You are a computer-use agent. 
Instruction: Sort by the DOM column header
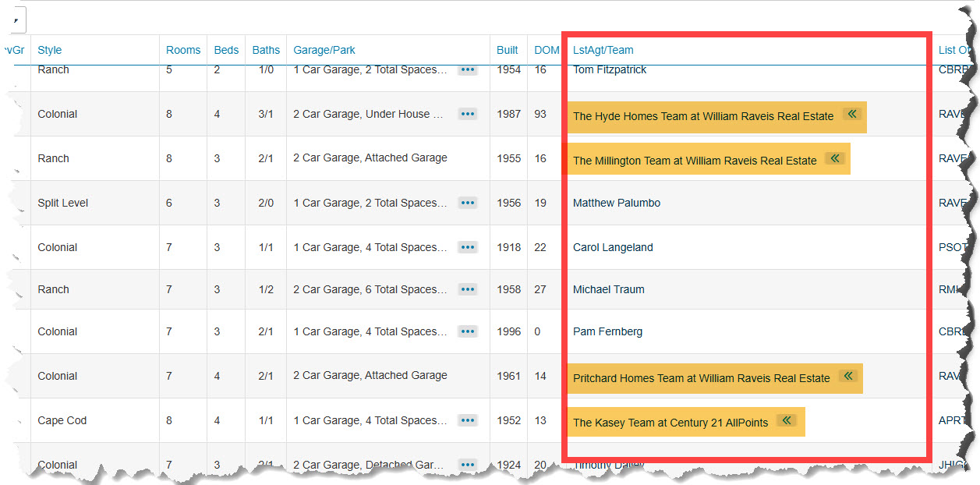coord(547,50)
